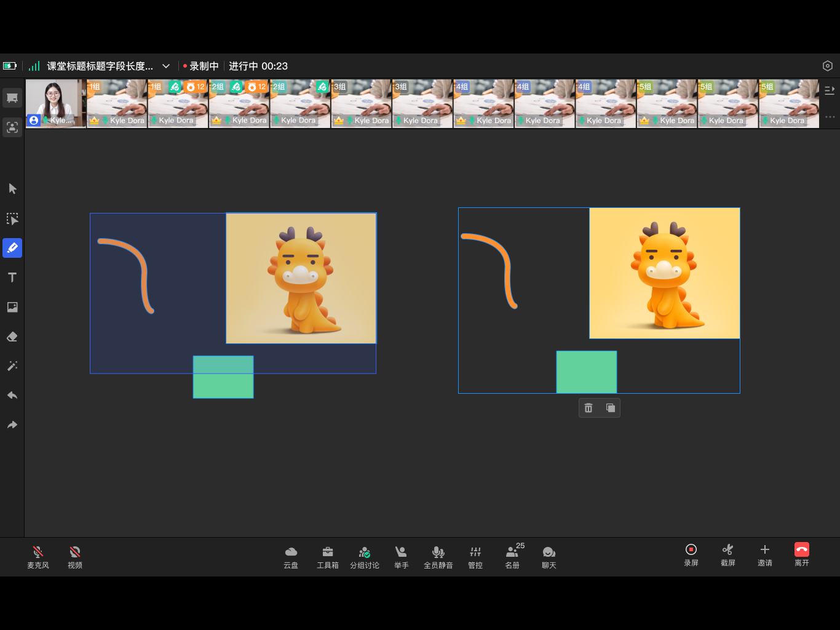Open classroom settings hexagon icon

coord(828,66)
